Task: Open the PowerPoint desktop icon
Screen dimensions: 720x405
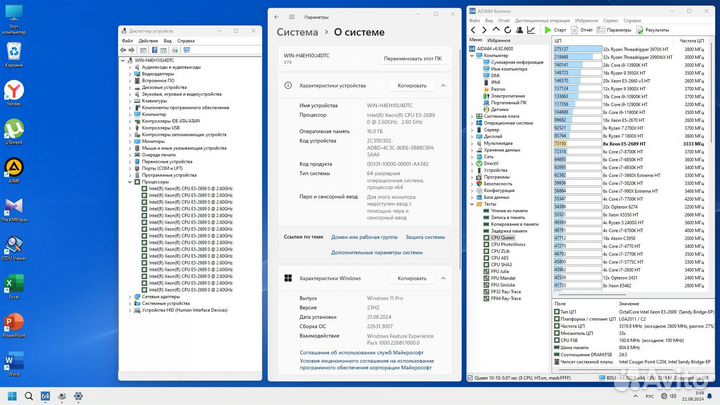Action: pos(14,325)
